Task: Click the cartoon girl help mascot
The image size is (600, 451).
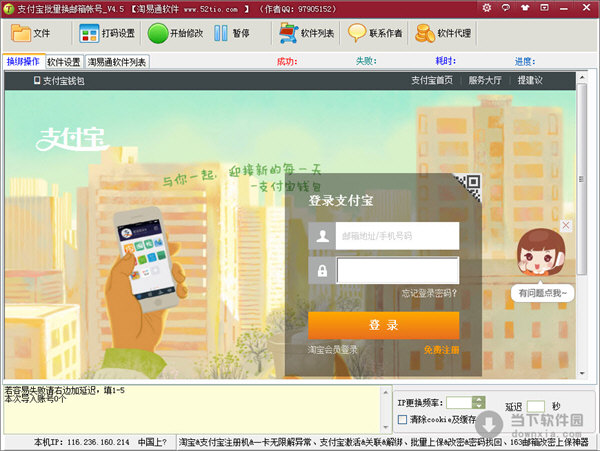Action: point(541,252)
